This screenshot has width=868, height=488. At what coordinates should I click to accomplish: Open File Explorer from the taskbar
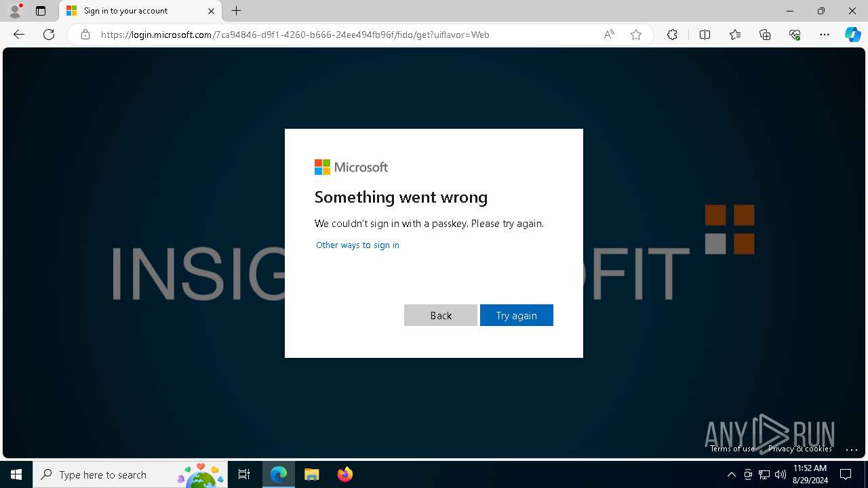click(x=312, y=474)
